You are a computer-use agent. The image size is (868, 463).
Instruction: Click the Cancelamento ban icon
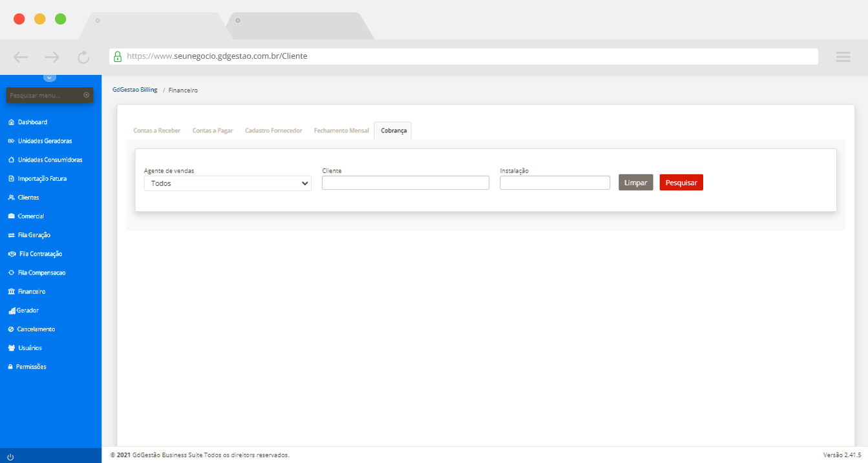11,329
